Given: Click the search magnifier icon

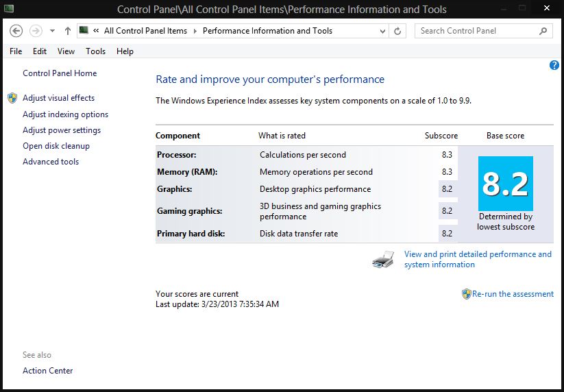Looking at the screenshot, I should 543,32.
